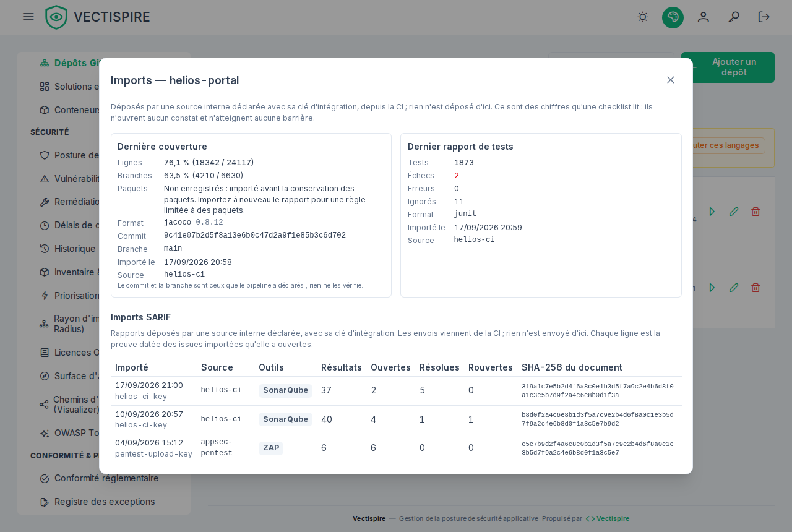Image resolution: width=792 pixels, height=532 pixels.
Task: Click the OWASP Top sparkle icon
Action: [x=45, y=433]
